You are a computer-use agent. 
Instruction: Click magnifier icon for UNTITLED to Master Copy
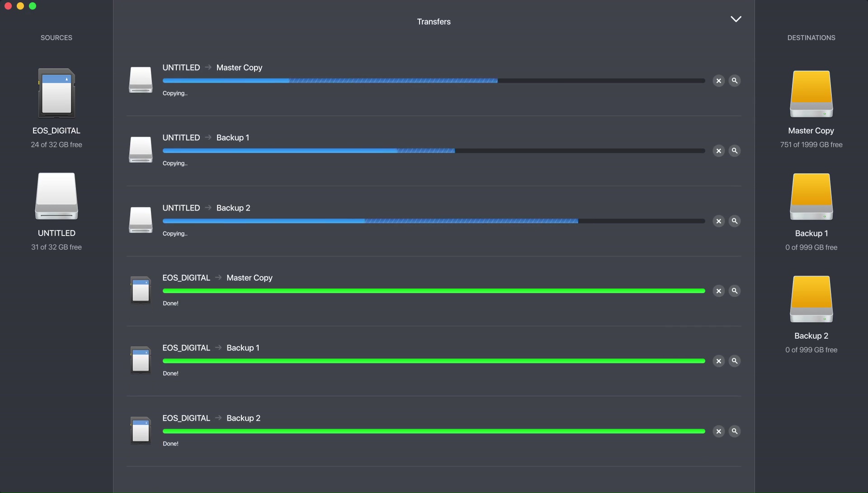(x=735, y=81)
